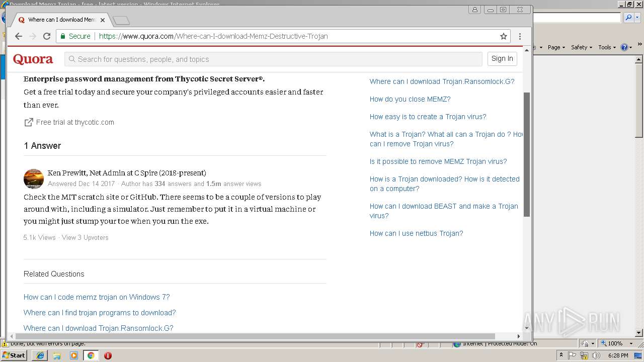
Task: Open 'What is a Trojan? What all can...' link
Action: coord(446,139)
